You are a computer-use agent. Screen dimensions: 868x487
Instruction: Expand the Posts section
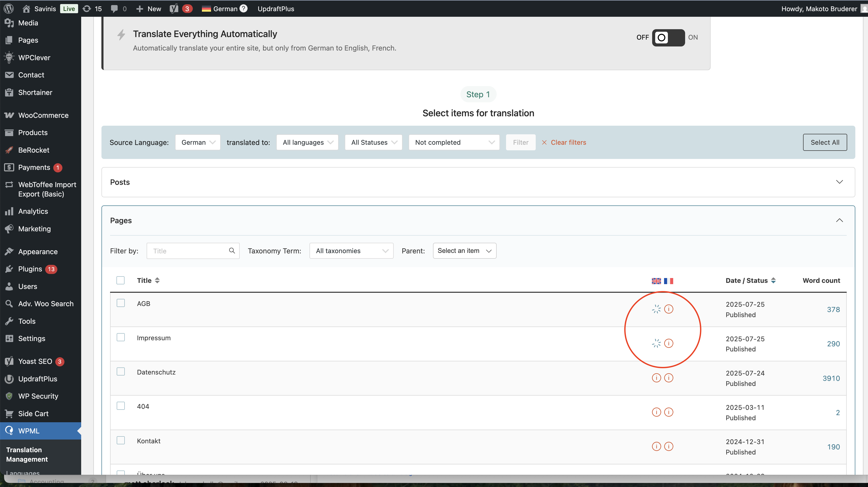coord(478,182)
